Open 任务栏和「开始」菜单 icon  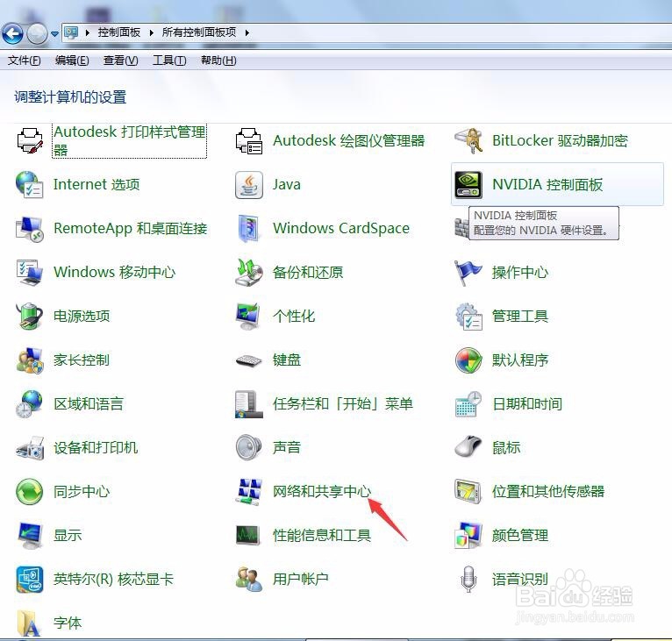(249, 403)
